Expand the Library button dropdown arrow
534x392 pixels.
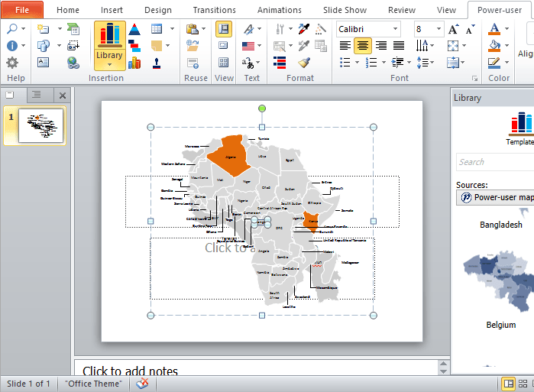[x=109, y=65]
